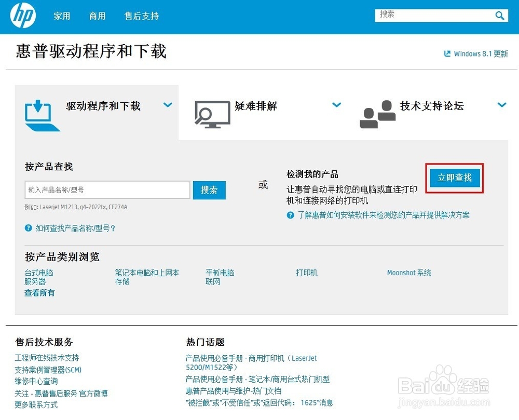Click the 立即查找 button
The image size is (519, 420).
tap(455, 178)
